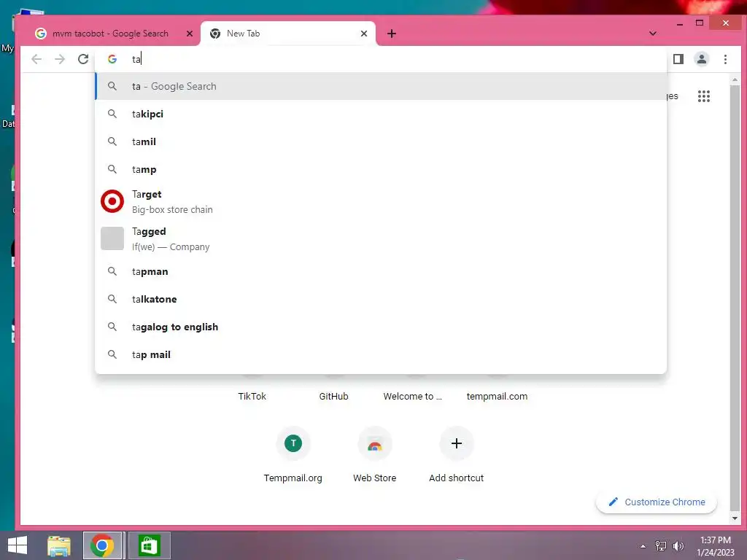Open the profile avatar menu
The image size is (747, 560).
click(x=701, y=59)
